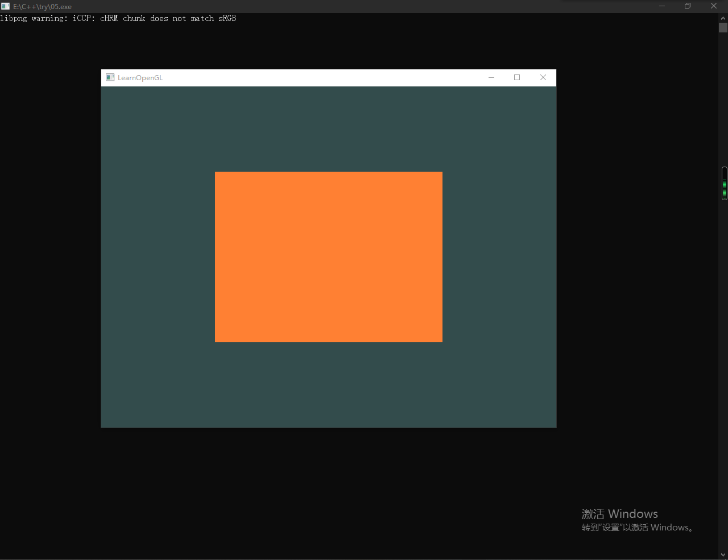Click the console scrollbar up arrow

723,18
